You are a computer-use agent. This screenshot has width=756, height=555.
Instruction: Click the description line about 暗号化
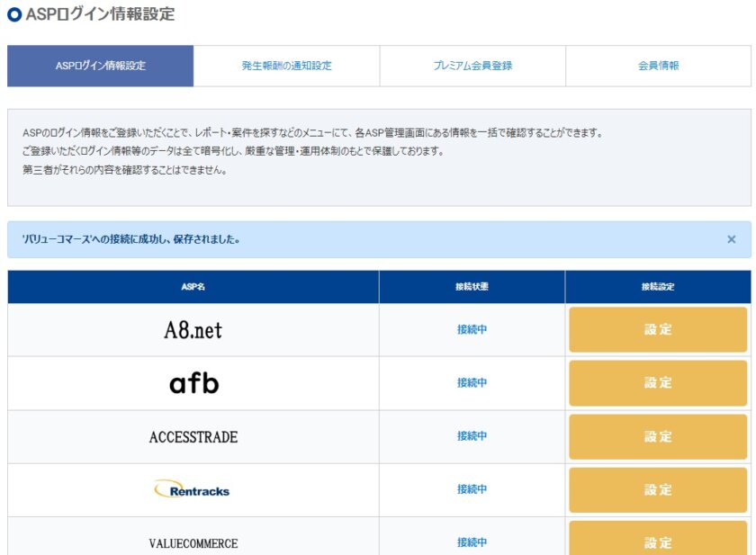pyautogui.click(x=233, y=151)
